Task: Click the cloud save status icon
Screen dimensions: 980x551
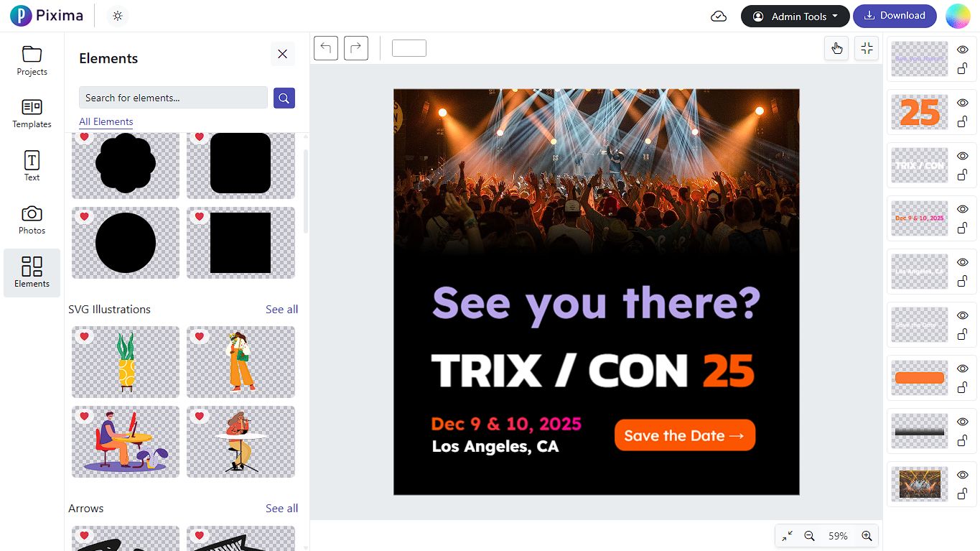Action: [719, 17]
